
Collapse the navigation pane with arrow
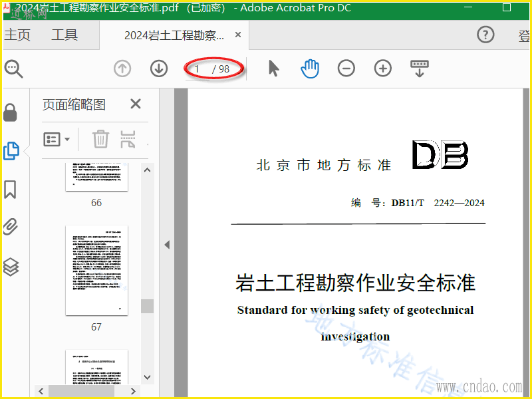(x=167, y=245)
